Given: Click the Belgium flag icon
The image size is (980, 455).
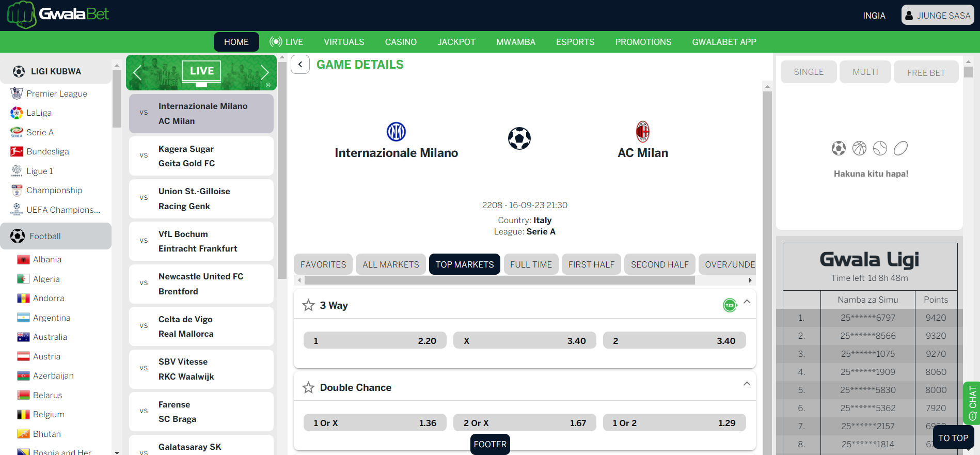Looking at the screenshot, I should coord(23,414).
